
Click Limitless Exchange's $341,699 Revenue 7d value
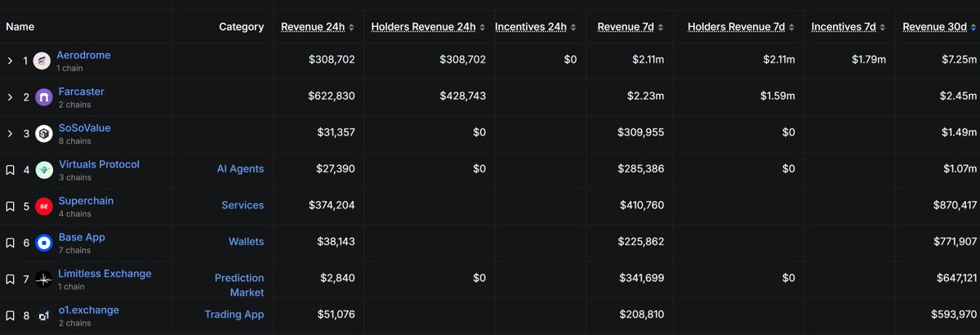[x=641, y=279]
